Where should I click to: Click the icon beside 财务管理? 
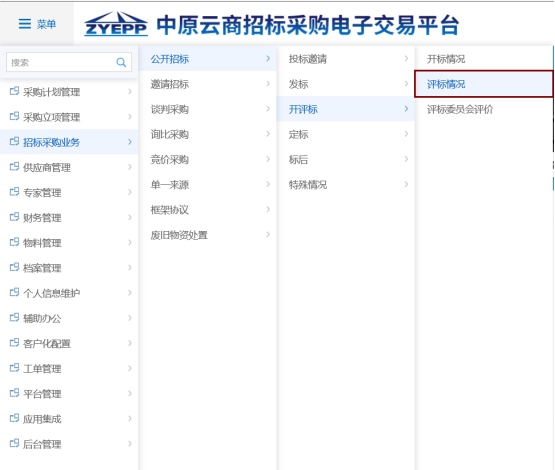15,217
